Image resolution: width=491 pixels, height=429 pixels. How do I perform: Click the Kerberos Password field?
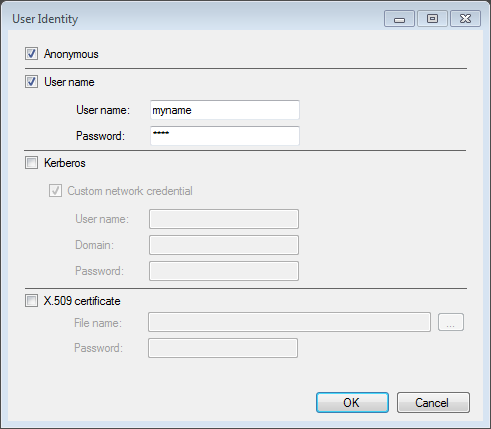tap(224, 271)
